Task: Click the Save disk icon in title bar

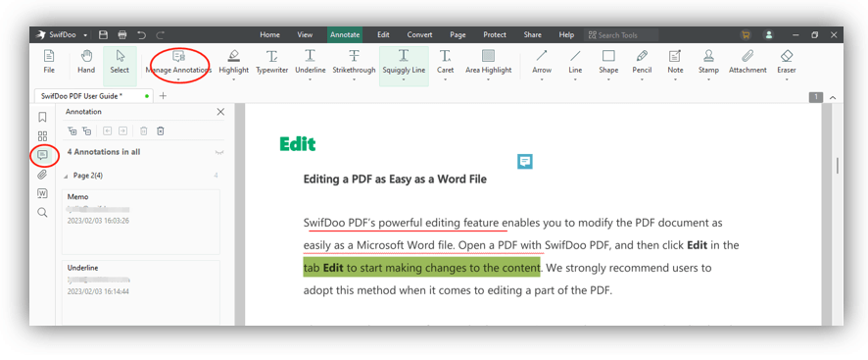Action: click(x=103, y=35)
